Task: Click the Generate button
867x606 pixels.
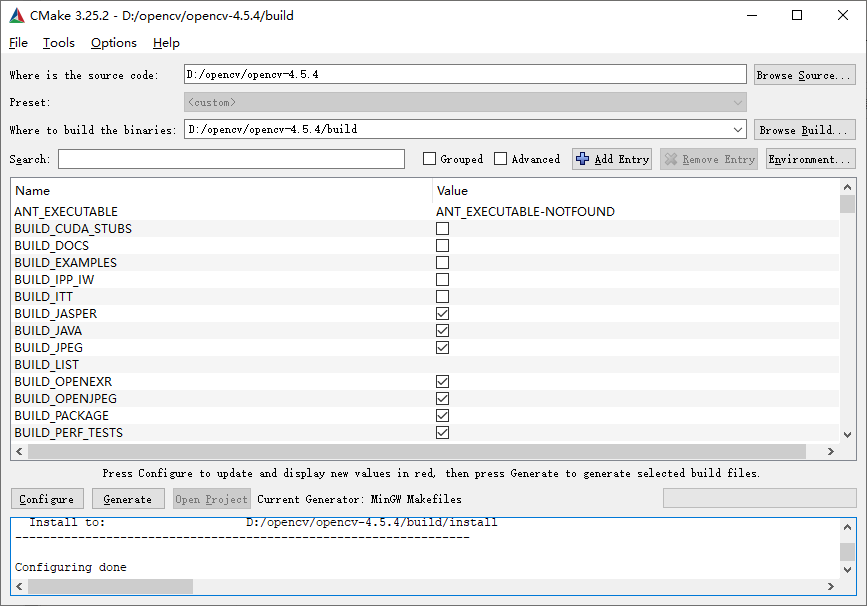Action: pos(128,499)
